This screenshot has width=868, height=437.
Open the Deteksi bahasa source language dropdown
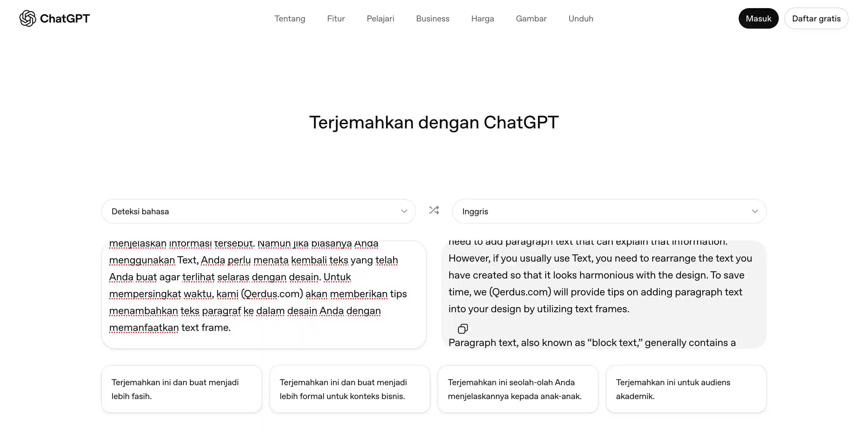click(x=259, y=211)
